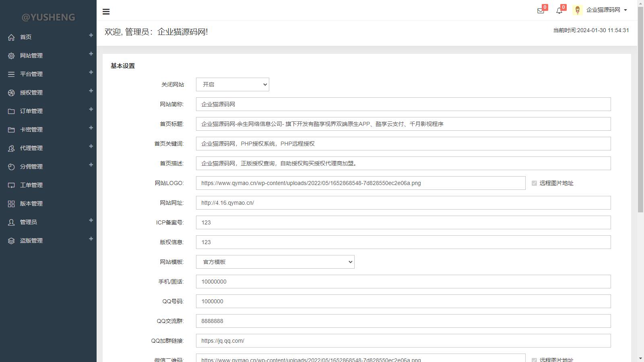Click the hamburger menu toggle icon
This screenshot has height=362, width=644.
coord(106,12)
